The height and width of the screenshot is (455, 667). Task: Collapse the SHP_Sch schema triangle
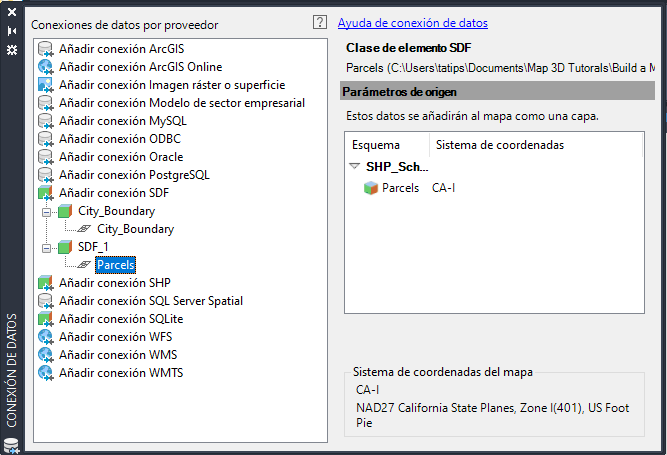coord(355,167)
